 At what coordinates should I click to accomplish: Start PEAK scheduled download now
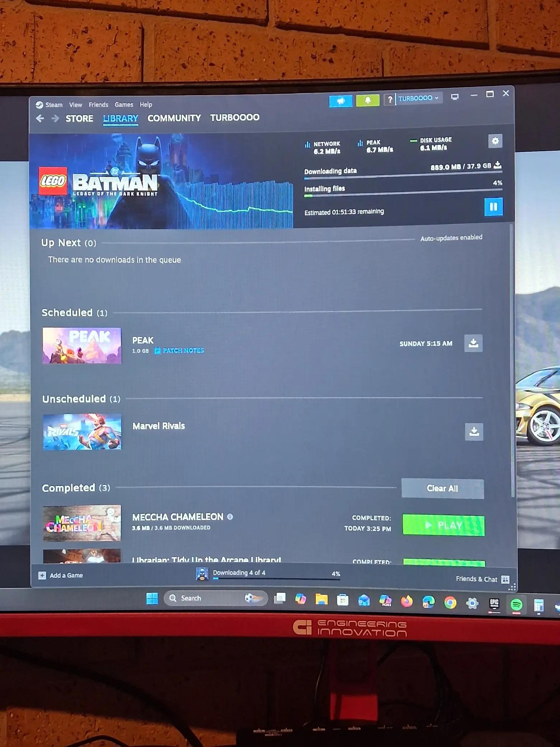[473, 343]
